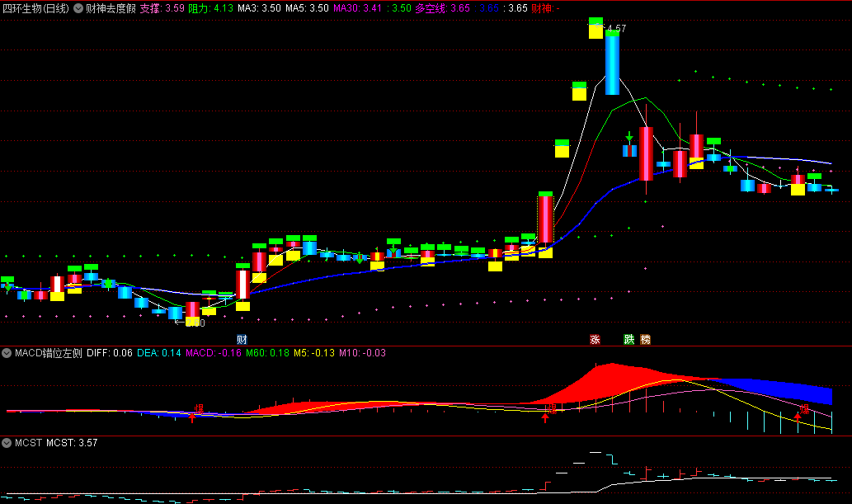Click the tall blue candle at the 4.57 peak

point(612,65)
